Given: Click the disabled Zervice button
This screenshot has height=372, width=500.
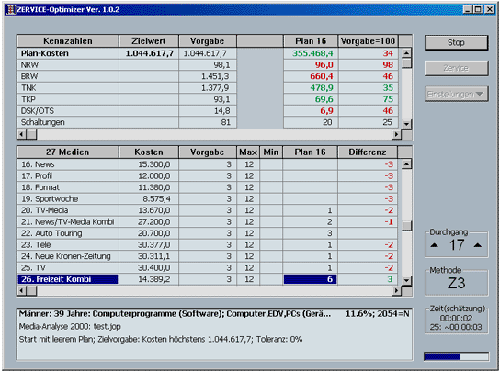Looking at the screenshot, I should (x=456, y=68).
